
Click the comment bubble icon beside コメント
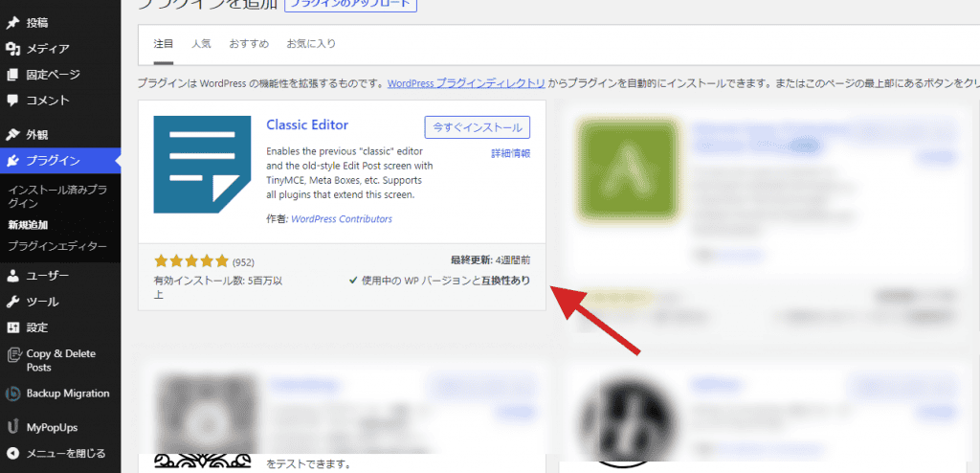[x=12, y=101]
